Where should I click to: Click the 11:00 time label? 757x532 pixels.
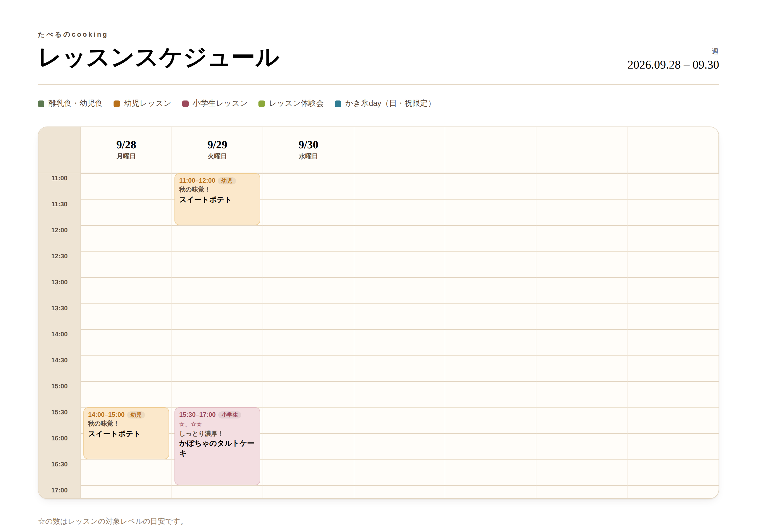point(59,178)
